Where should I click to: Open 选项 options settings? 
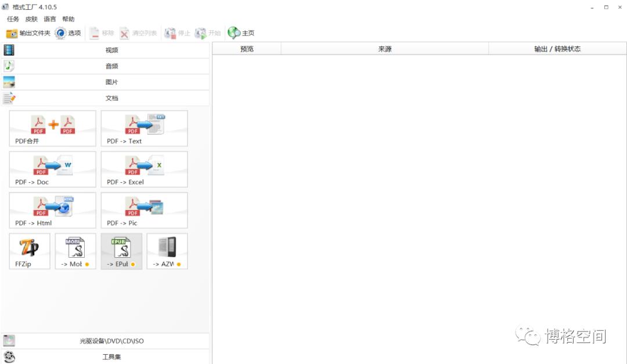68,33
